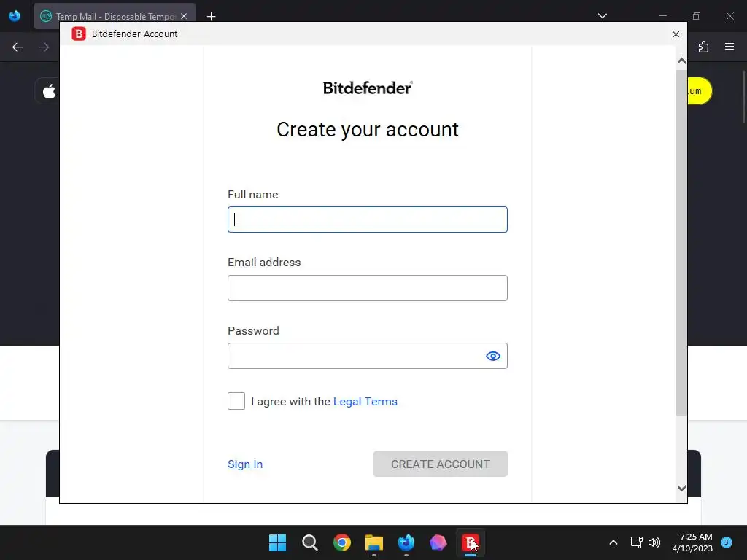Select the Temp Mail browser tab
747x560 pixels.
point(115,17)
